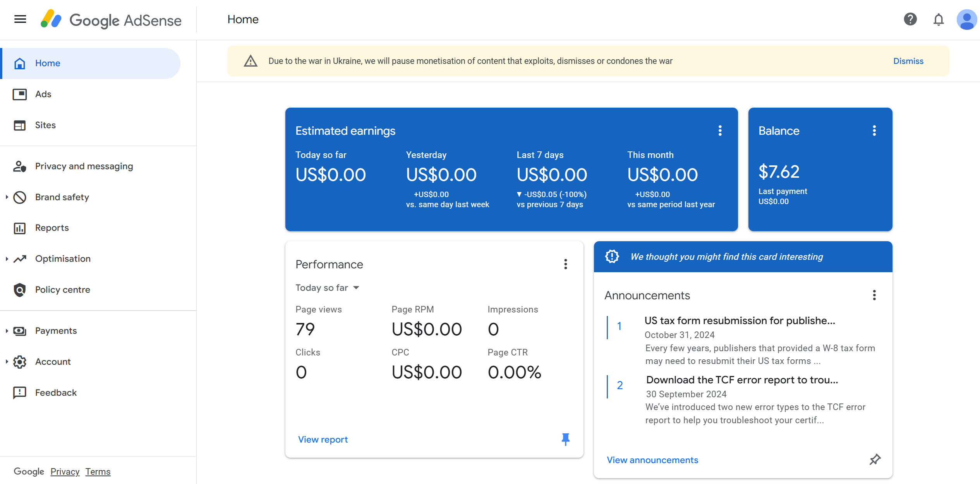Open the help question mark icon

(910, 19)
